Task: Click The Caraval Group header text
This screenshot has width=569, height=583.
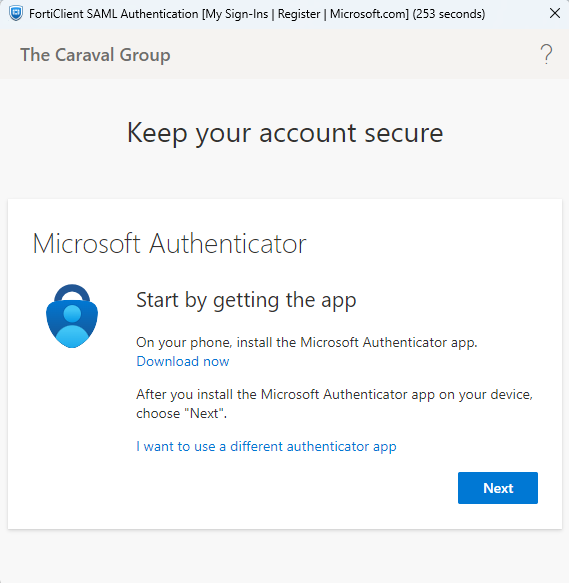Action: 95,55
